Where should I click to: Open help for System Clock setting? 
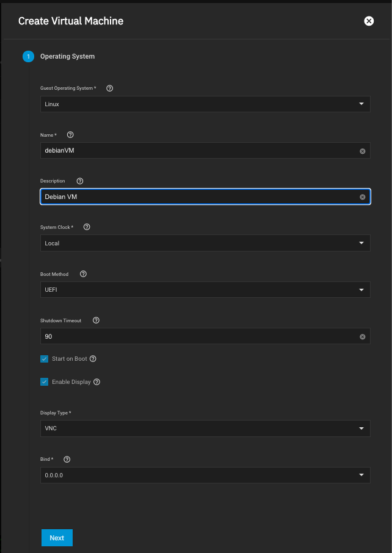tap(87, 227)
